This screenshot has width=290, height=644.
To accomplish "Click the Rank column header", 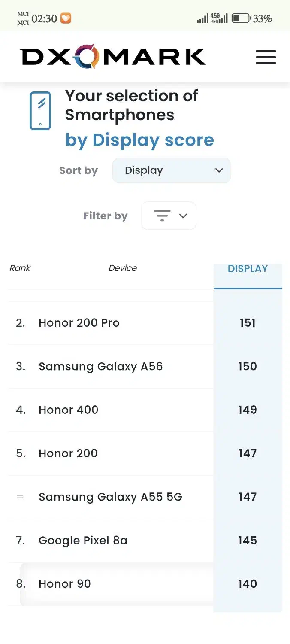I will pyautogui.click(x=20, y=268).
